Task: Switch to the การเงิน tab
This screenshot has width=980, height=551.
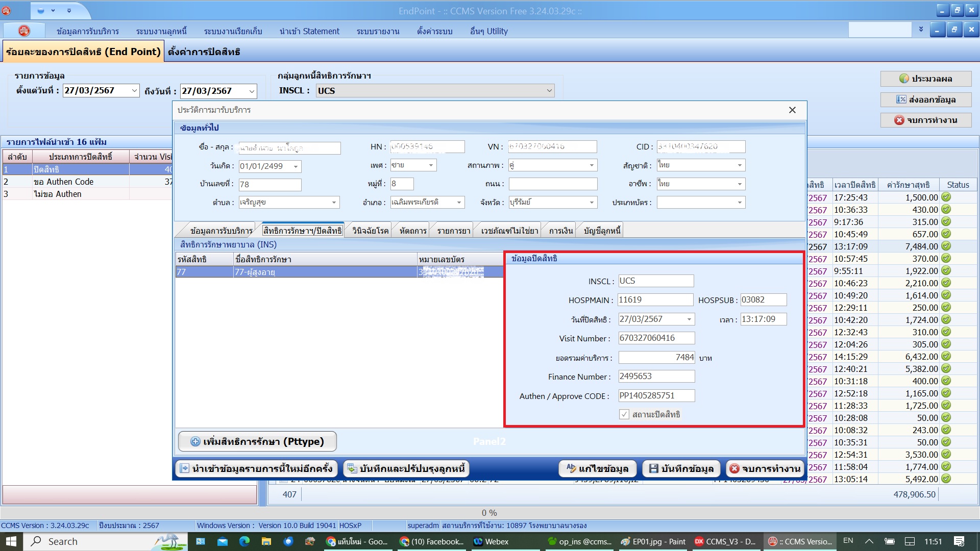Action: pos(561,231)
